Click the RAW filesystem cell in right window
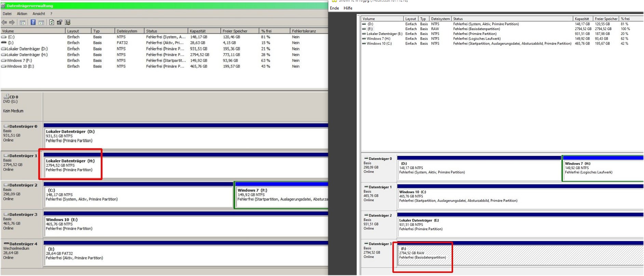 (x=435, y=29)
